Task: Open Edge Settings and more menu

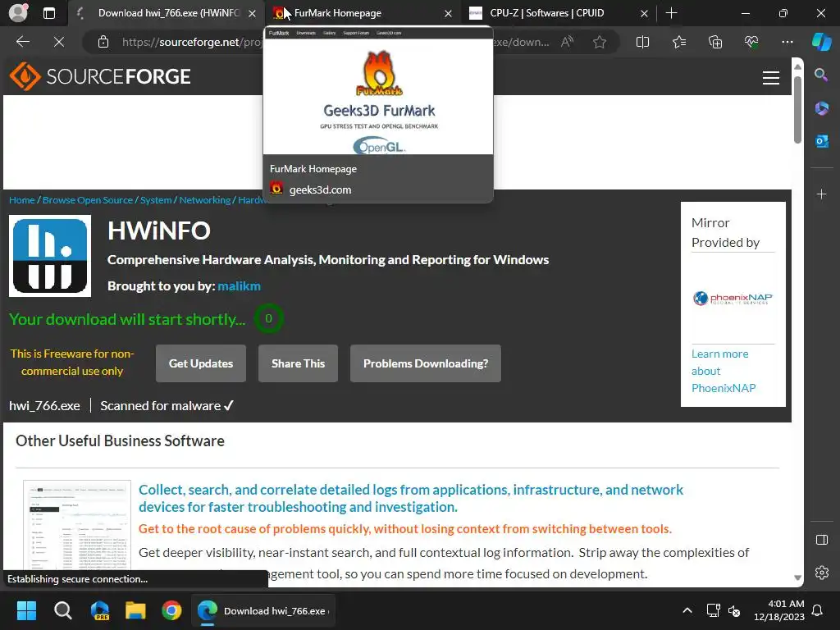Action: tap(787, 42)
